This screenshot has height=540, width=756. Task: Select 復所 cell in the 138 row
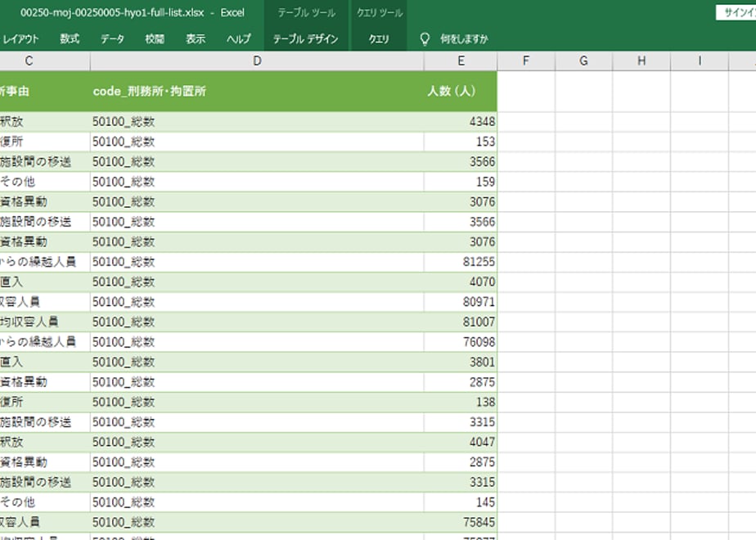click(45, 402)
